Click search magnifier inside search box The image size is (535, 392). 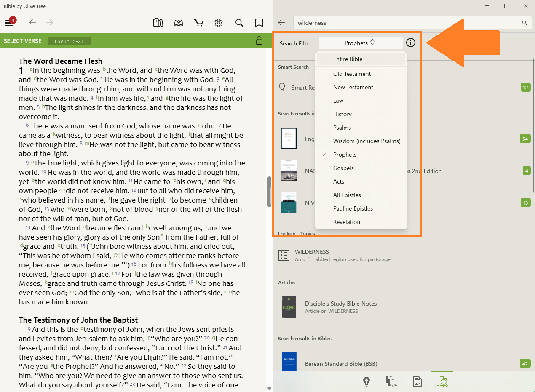524,23
